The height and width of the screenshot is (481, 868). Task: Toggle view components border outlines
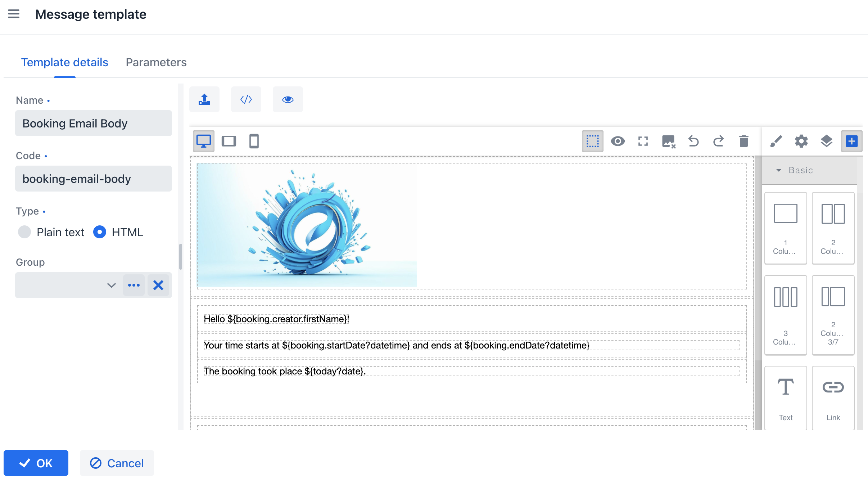click(x=592, y=141)
